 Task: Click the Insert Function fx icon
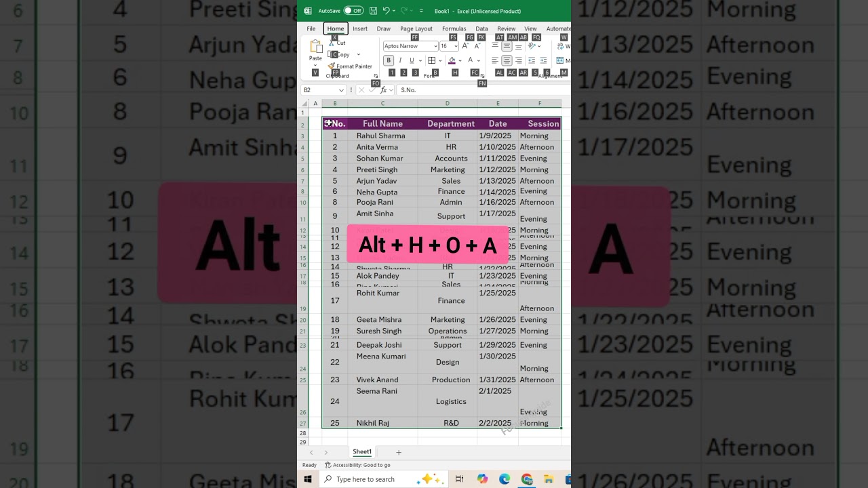coord(384,89)
